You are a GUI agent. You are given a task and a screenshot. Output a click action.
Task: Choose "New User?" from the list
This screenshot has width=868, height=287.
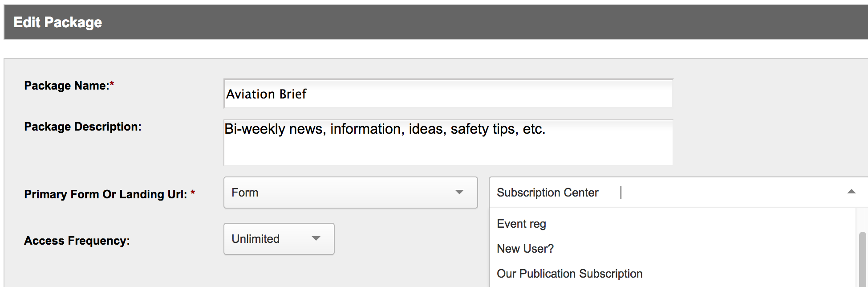[525, 249]
